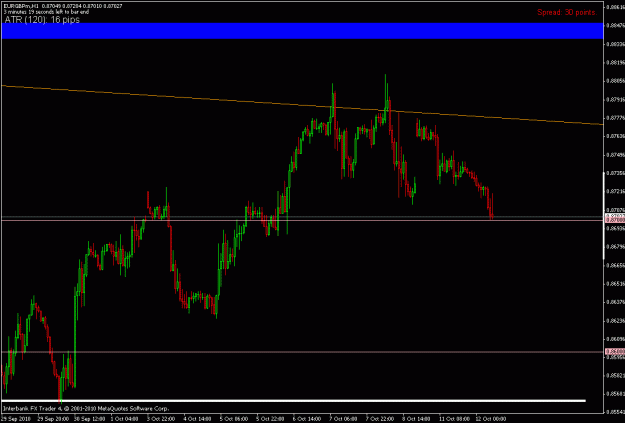This screenshot has width=625, height=423.
Task: Click the 4 Oct 14:00 time label
Action: pos(197,419)
